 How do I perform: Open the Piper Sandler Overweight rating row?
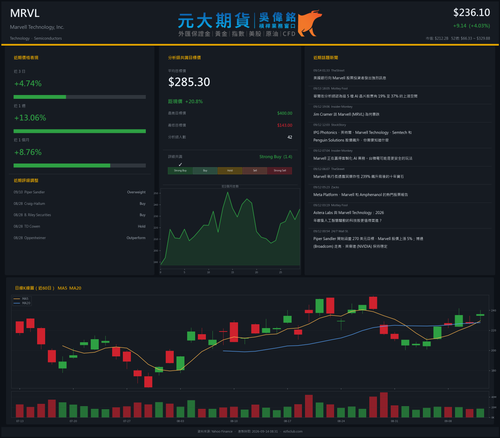click(x=80, y=192)
